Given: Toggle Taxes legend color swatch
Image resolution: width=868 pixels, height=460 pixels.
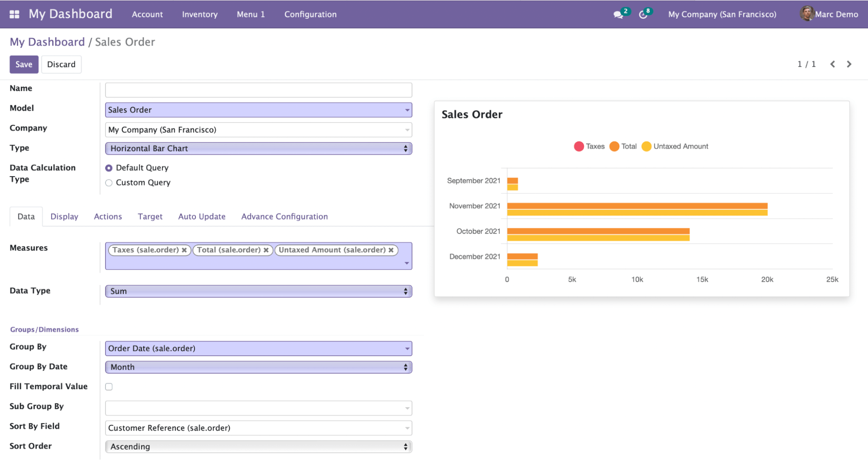Looking at the screenshot, I should 578,147.
